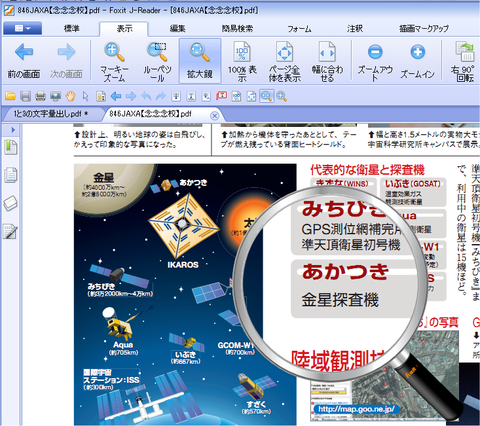
Task: Open the layers panel in sidebar
Action: click(x=11, y=203)
